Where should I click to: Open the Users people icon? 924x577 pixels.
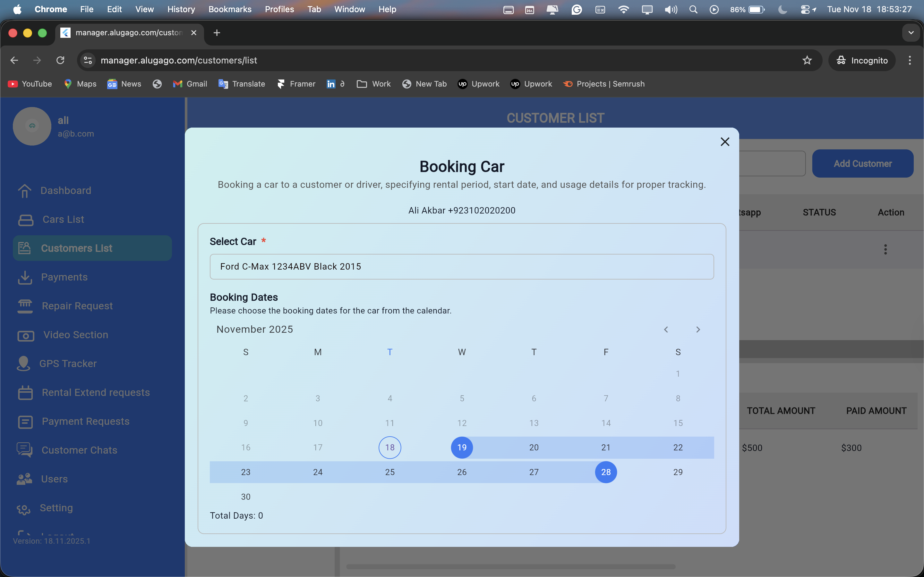(x=24, y=479)
